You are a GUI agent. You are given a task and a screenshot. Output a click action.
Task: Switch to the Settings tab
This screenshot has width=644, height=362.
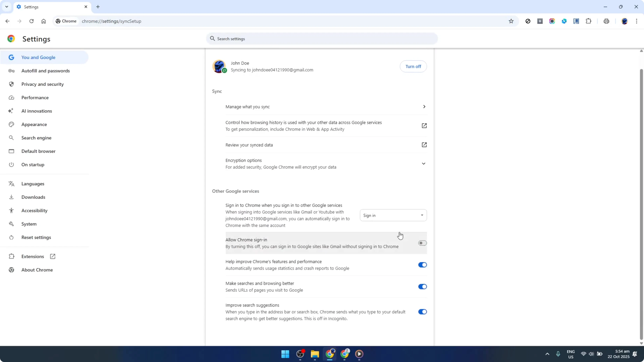click(47, 7)
